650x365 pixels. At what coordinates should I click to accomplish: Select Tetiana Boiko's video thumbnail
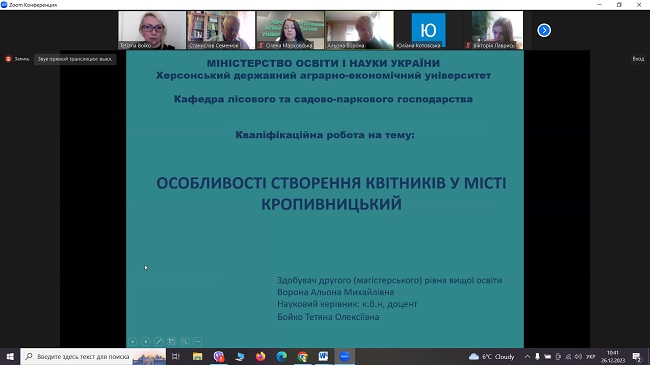152,30
